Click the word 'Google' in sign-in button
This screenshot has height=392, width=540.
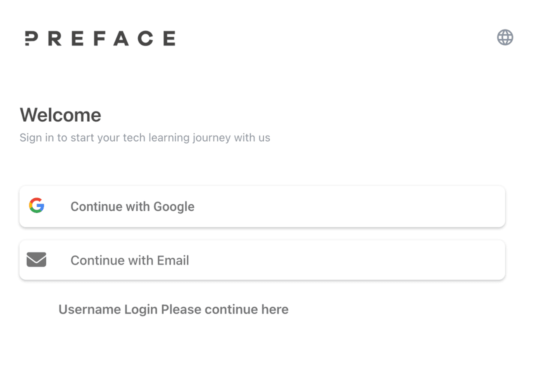[x=174, y=206]
